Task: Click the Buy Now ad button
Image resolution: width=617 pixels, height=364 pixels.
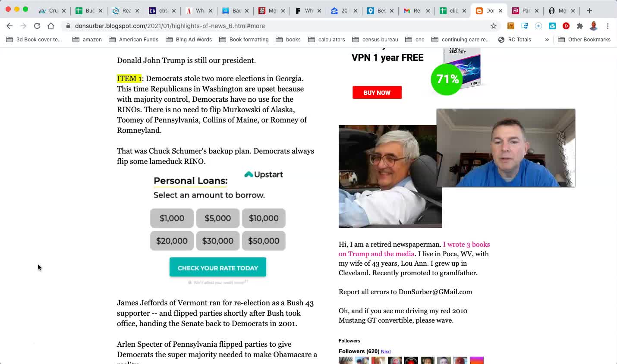Action: click(x=377, y=92)
